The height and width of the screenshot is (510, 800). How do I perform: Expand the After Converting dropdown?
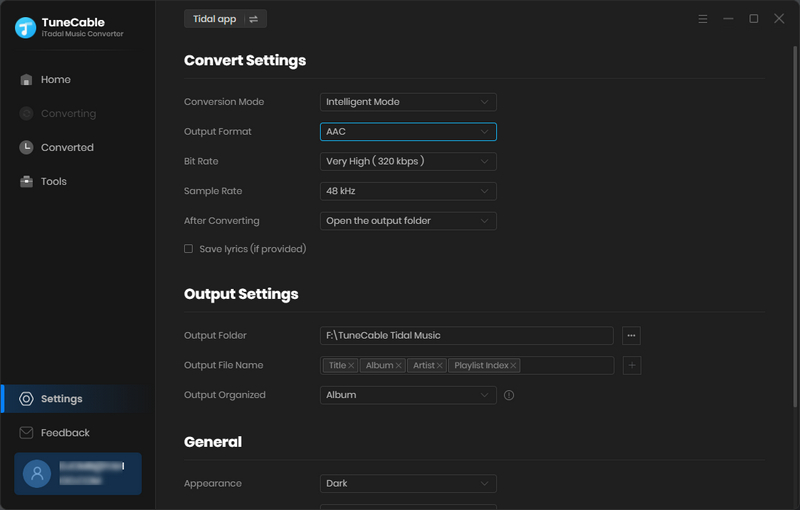point(408,221)
